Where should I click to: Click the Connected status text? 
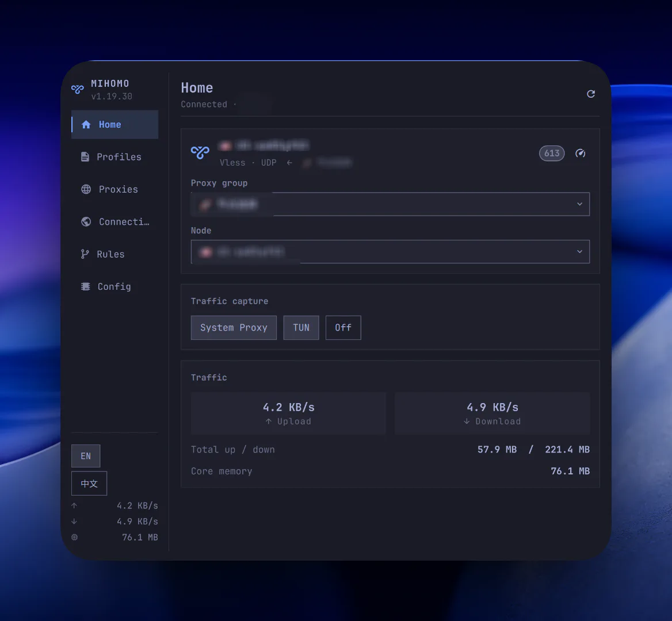click(204, 104)
